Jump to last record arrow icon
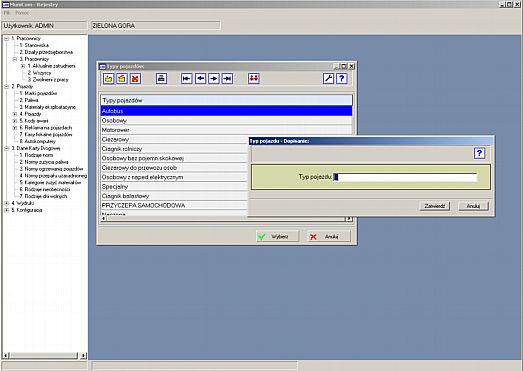Image resolution: width=523 pixels, height=371 pixels. (227, 79)
